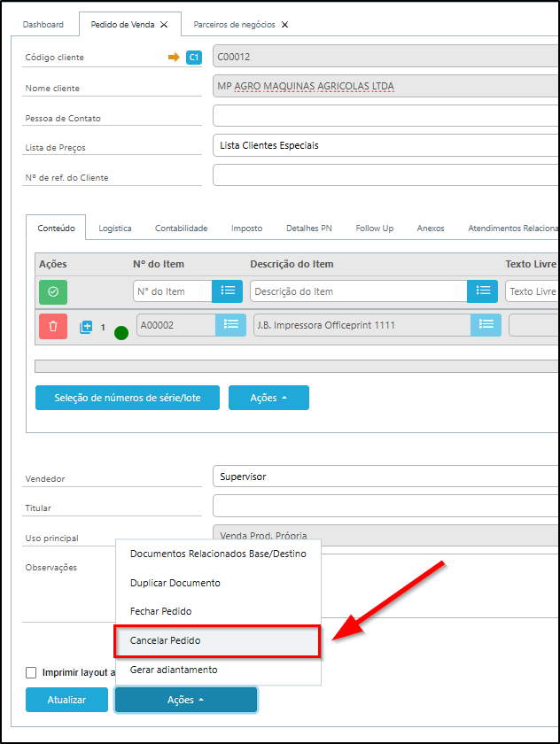Screen dimensions: 560x744
Task: Click the orange arrow link beside Código cliente
Action: point(174,58)
